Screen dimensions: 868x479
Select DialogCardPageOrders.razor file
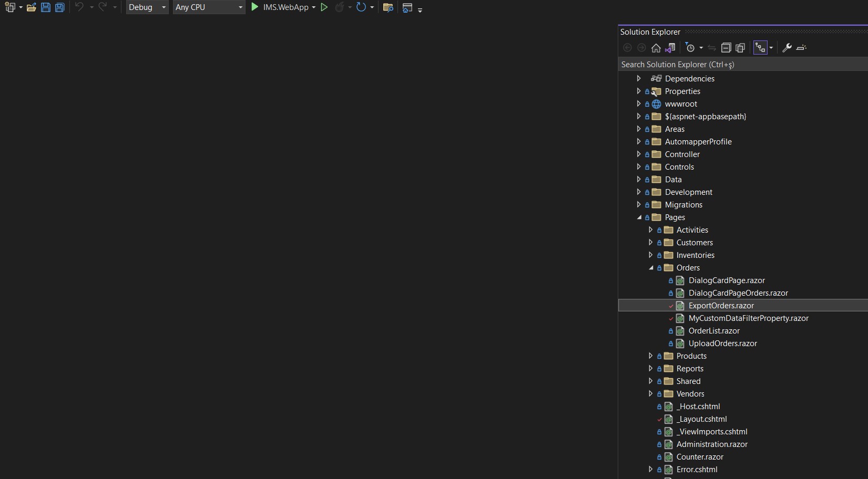pyautogui.click(x=738, y=293)
